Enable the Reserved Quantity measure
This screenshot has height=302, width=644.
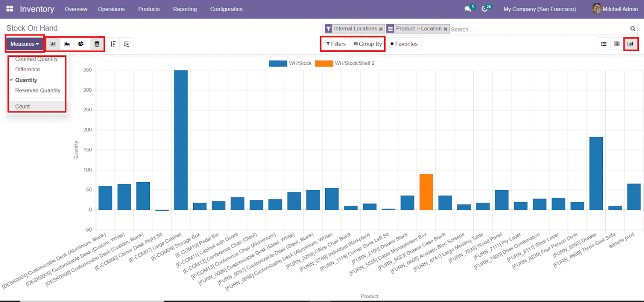(x=36, y=90)
